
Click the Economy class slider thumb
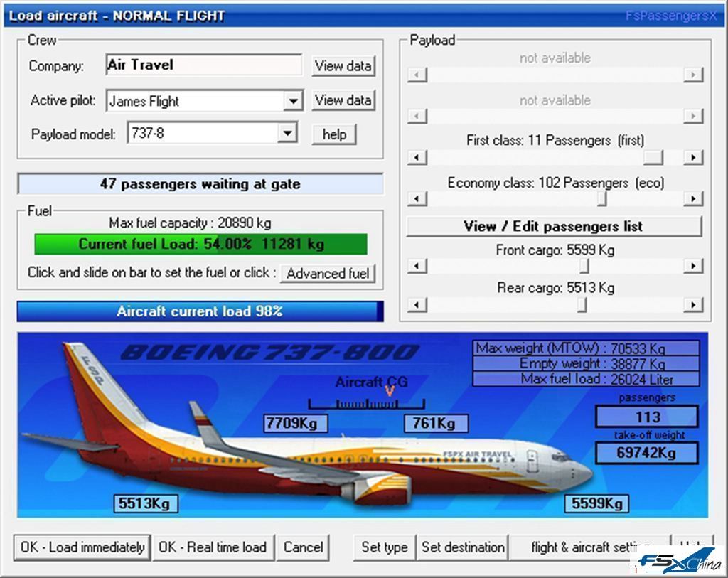pos(602,198)
